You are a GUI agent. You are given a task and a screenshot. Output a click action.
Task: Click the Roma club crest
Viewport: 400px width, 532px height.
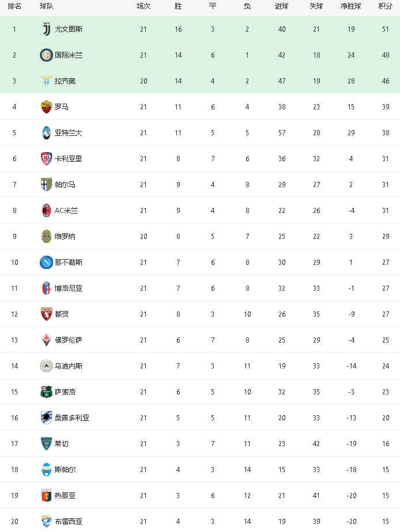(x=46, y=107)
